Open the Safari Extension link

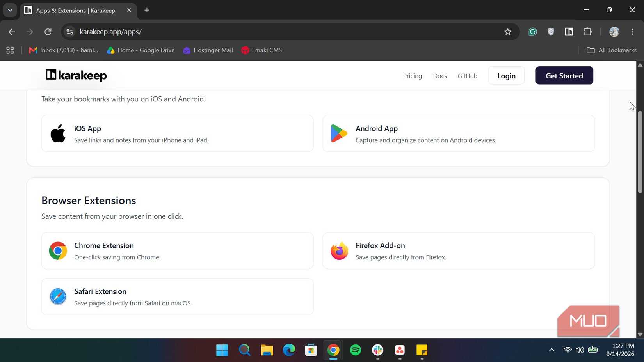pos(177,297)
